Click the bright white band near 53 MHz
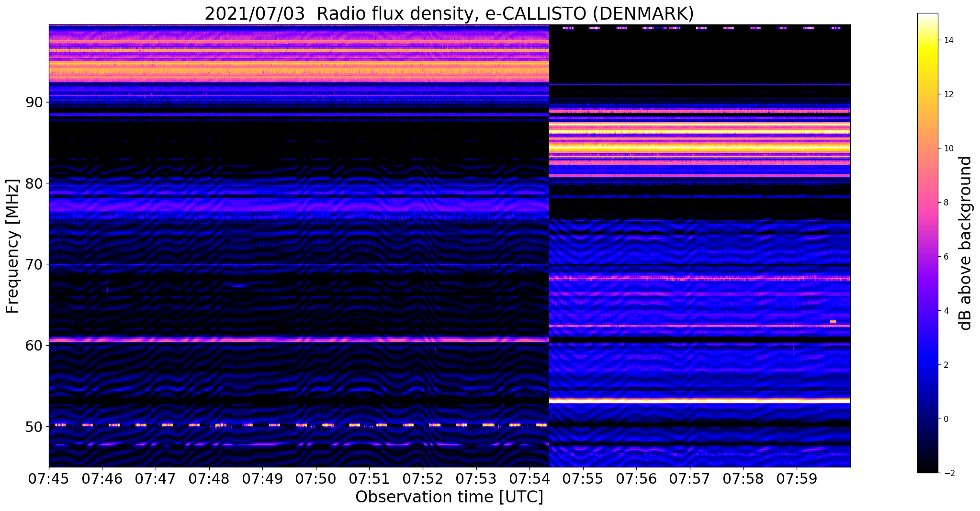This screenshot has height=511, width=980. click(x=699, y=400)
